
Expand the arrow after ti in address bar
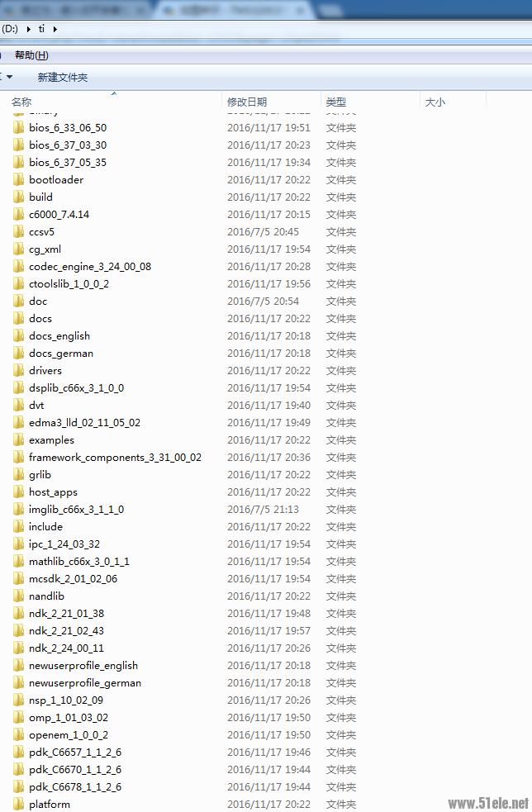[55, 29]
